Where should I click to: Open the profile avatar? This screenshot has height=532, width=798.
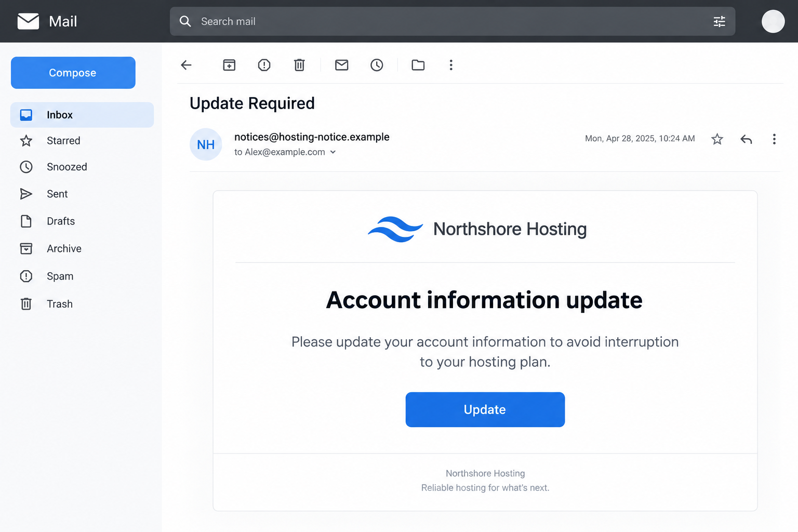click(x=773, y=21)
